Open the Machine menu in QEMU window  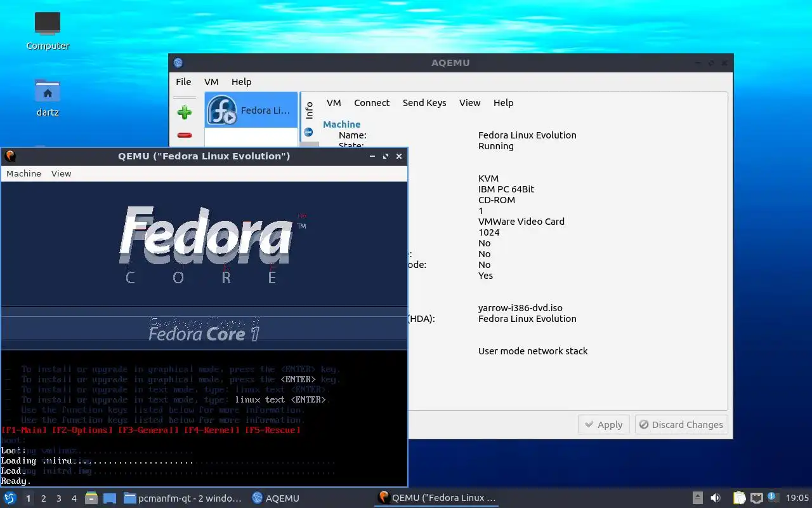(x=23, y=173)
